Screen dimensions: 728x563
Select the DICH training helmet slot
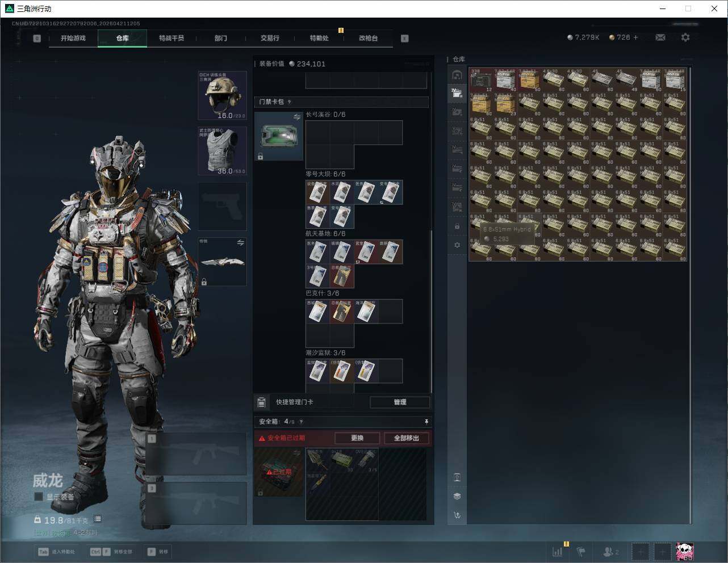(222, 95)
